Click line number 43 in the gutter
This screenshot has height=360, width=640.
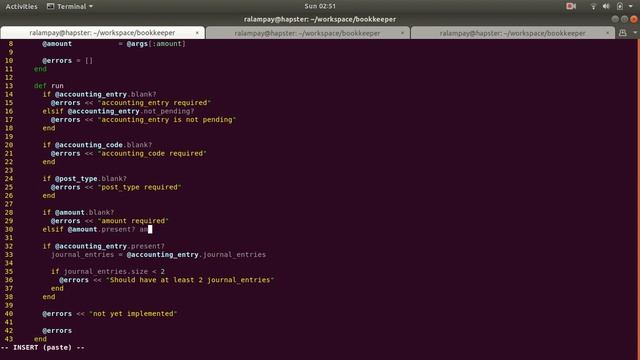[x=9, y=339]
